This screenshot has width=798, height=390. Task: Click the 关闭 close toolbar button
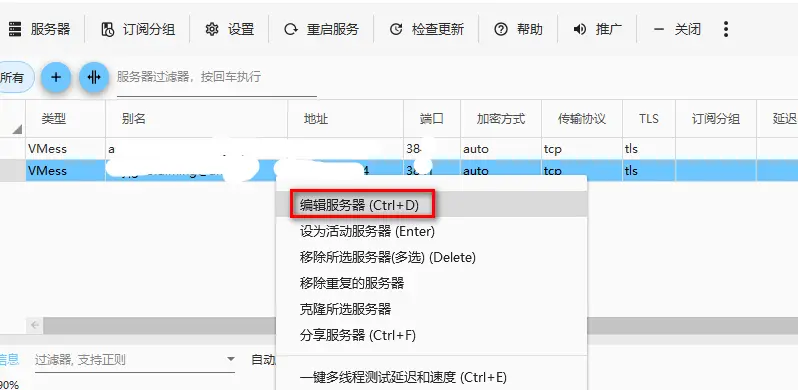click(x=677, y=30)
